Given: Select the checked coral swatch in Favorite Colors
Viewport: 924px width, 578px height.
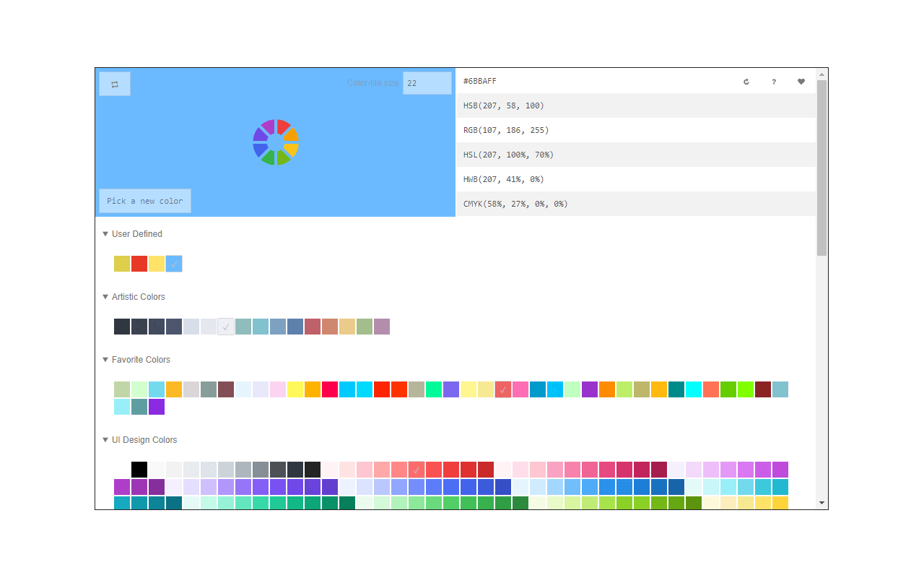Looking at the screenshot, I should click(x=503, y=389).
